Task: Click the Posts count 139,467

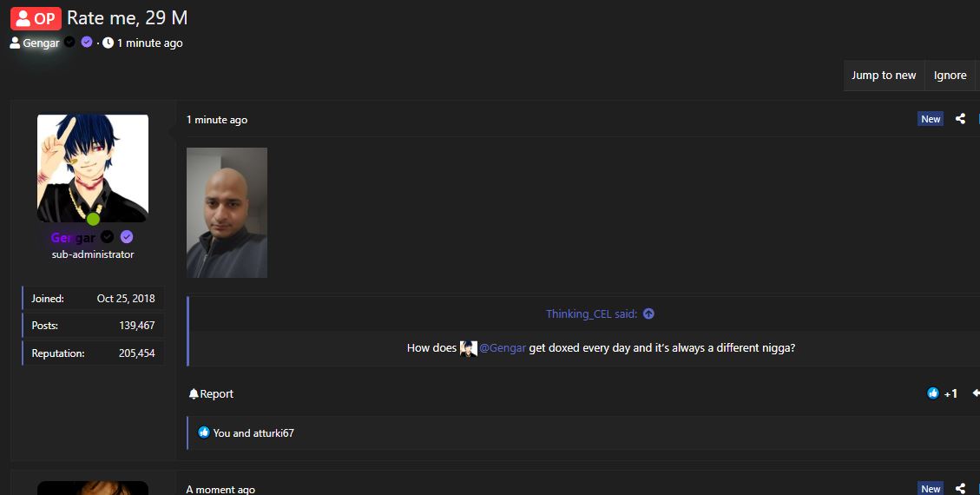Action: 137,326
